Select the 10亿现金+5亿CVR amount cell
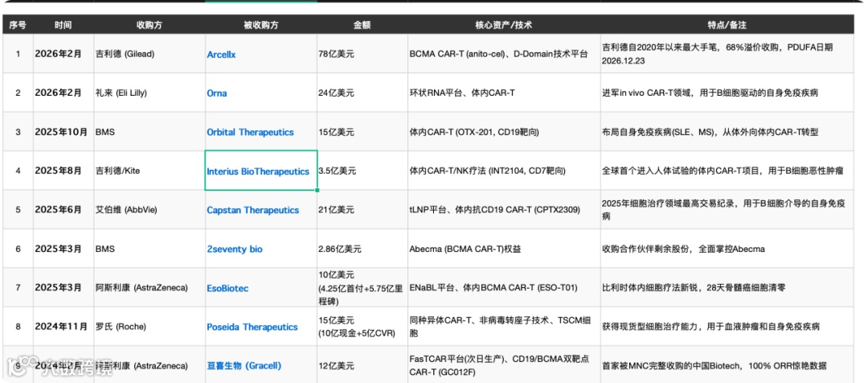The image size is (868, 383). 362,327
